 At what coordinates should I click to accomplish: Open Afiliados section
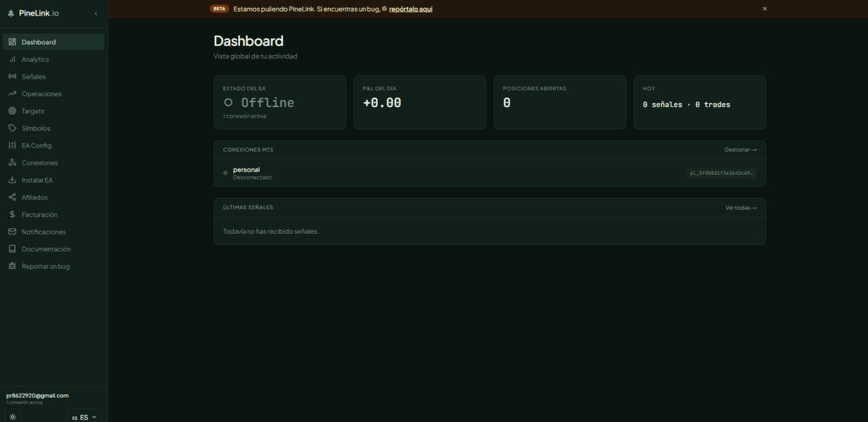[x=54, y=197]
